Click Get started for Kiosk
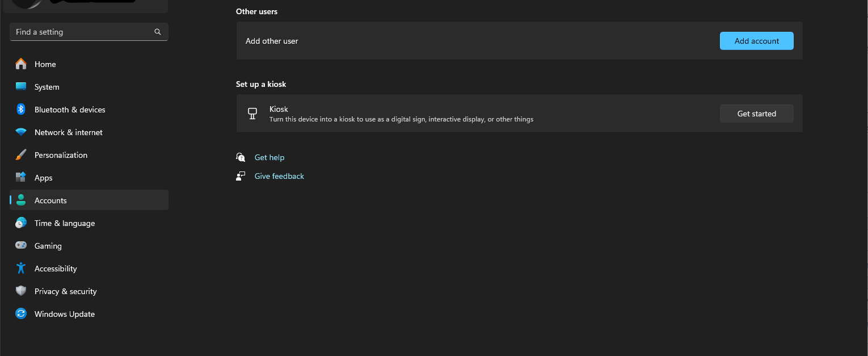The width and height of the screenshot is (868, 356). pos(756,114)
